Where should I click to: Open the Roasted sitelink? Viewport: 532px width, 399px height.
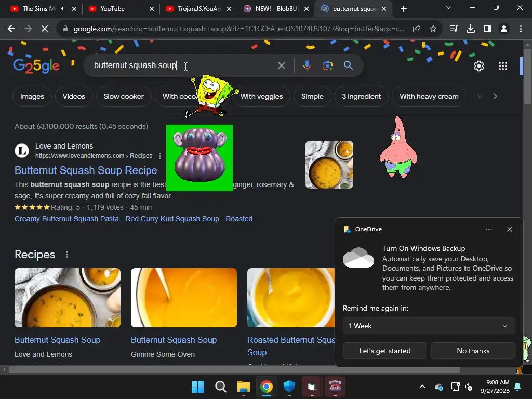(x=239, y=219)
